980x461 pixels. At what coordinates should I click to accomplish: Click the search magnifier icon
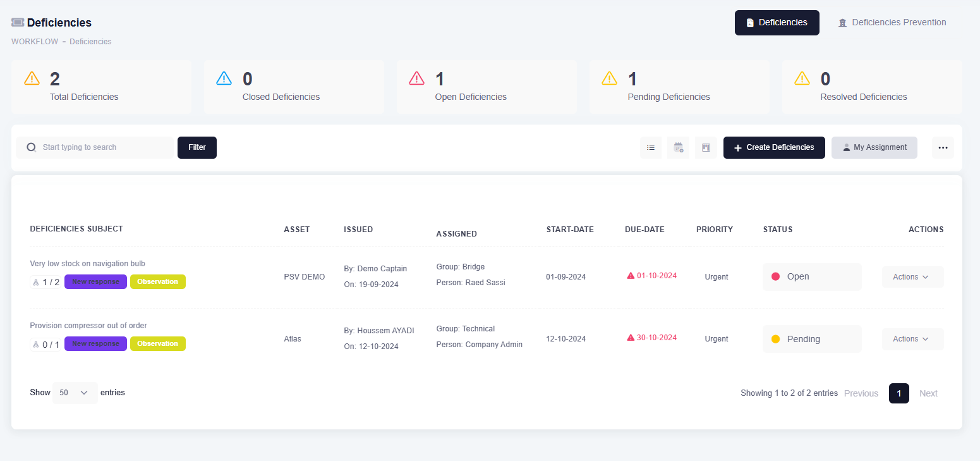32,147
